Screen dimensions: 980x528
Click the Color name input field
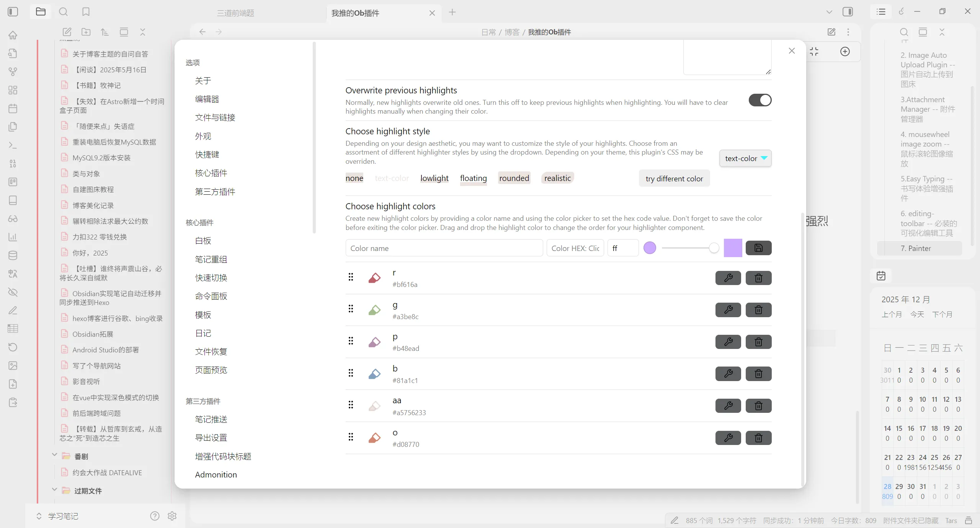(444, 248)
